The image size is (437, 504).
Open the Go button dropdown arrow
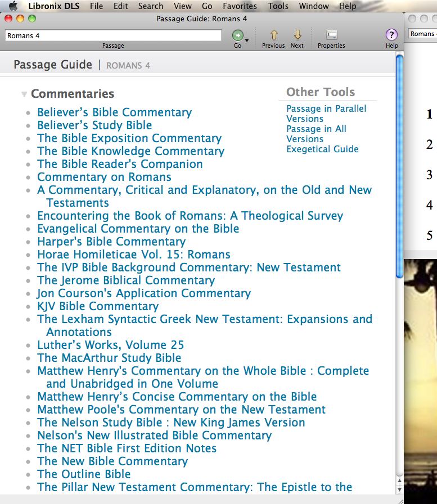point(247,40)
